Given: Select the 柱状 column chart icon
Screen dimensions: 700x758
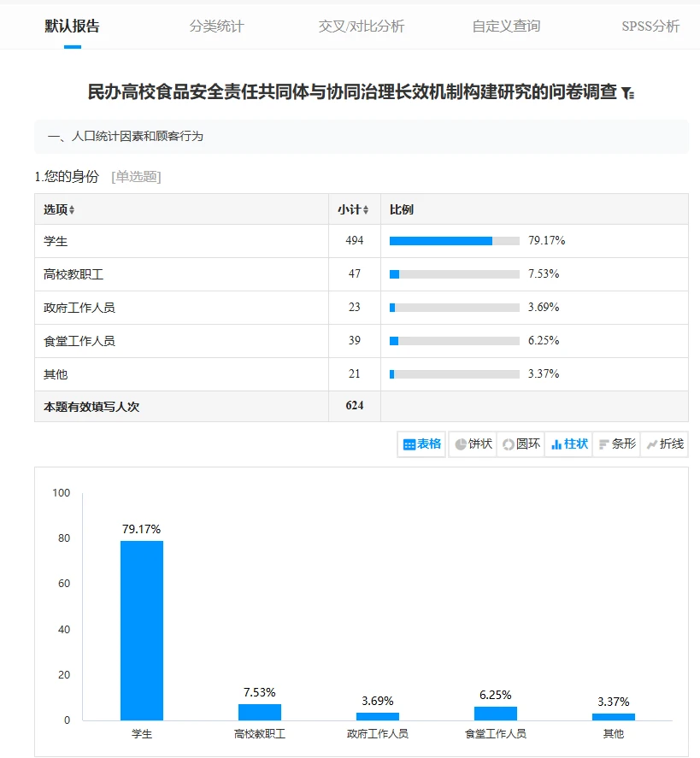Looking at the screenshot, I should click(x=568, y=444).
